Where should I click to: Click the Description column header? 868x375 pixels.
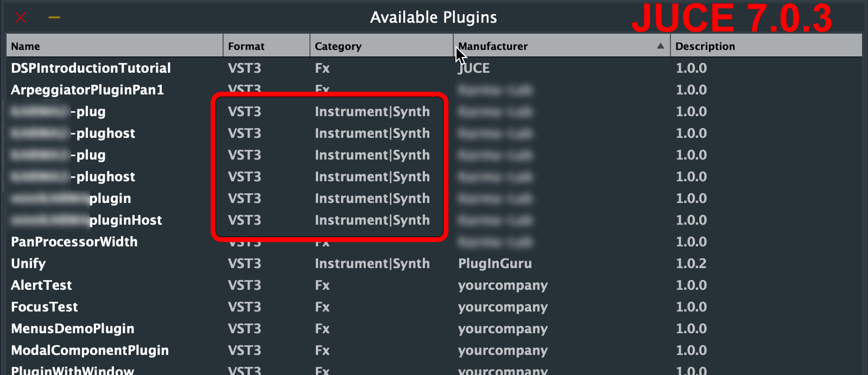[x=705, y=46]
